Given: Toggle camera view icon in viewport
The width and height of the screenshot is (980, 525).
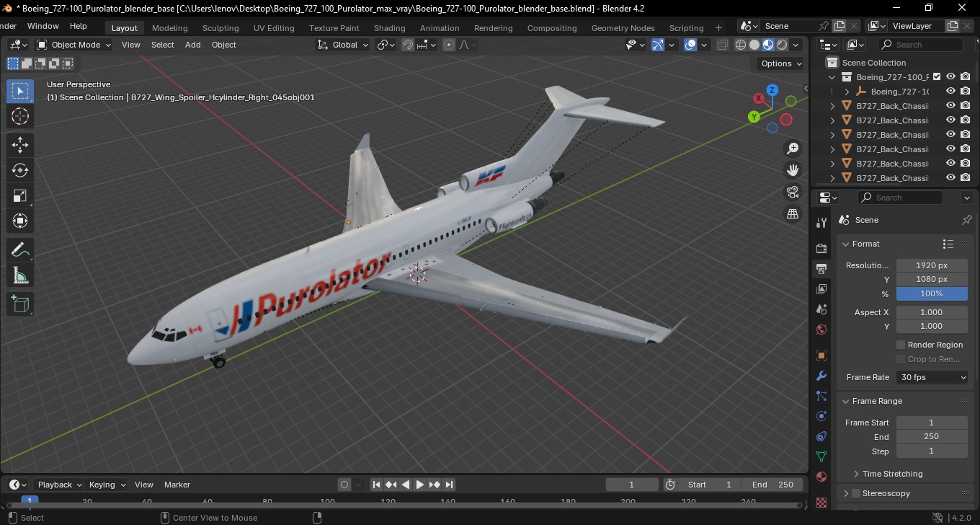Looking at the screenshot, I should [793, 192].
